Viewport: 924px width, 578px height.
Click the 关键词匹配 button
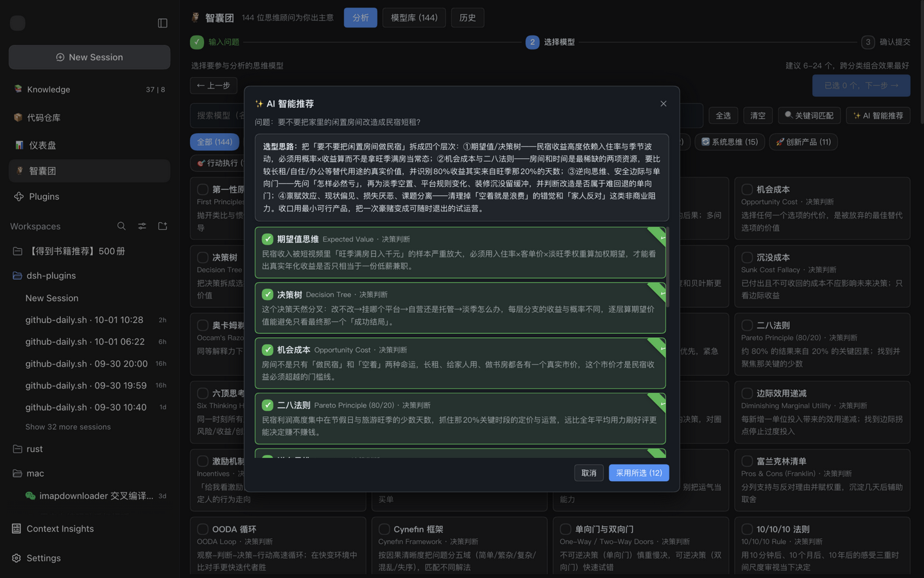pos(809,116)
